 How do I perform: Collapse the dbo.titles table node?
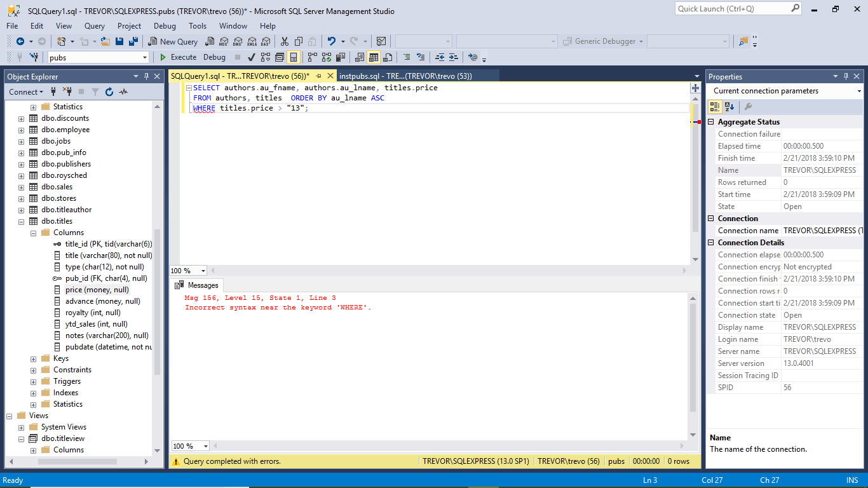[22, 221]
